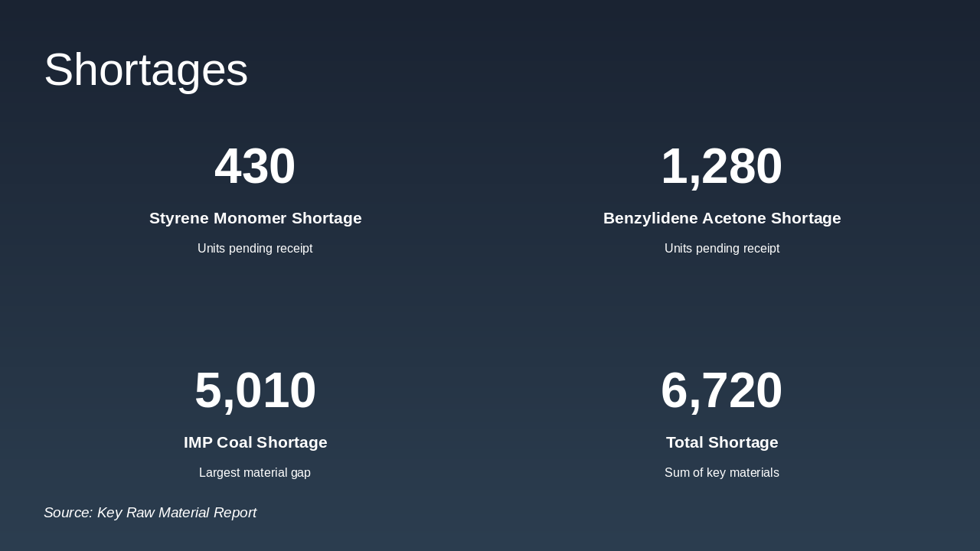Click the Styrene Monomer Shortage label
Image resolution: width=980 pixels, height=551 pixels.
pos(255,218)
